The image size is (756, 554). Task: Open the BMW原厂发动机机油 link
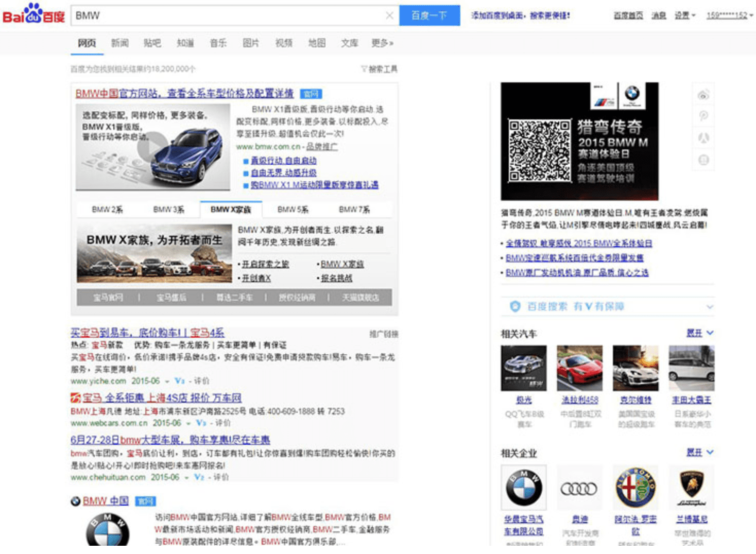(577, 272)
